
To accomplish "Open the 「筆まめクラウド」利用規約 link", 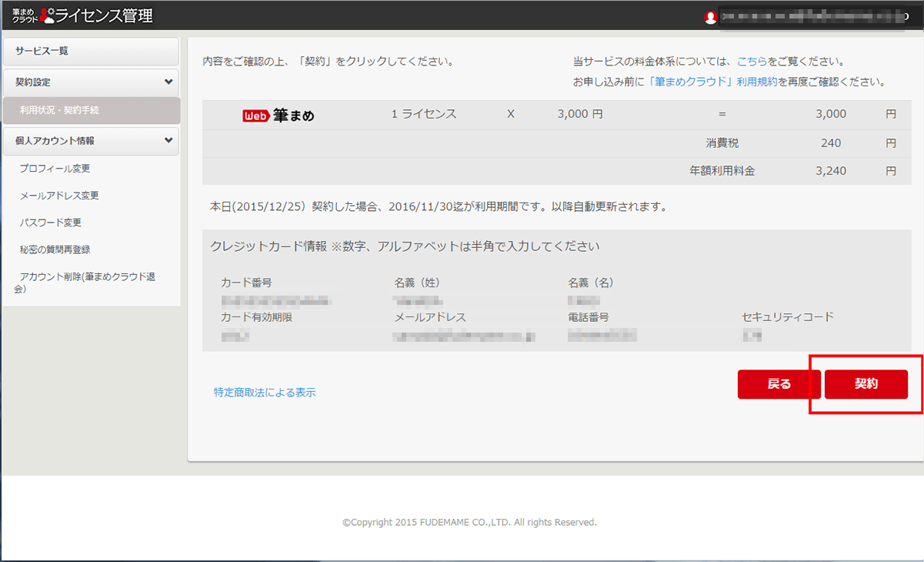I will 712,82.
